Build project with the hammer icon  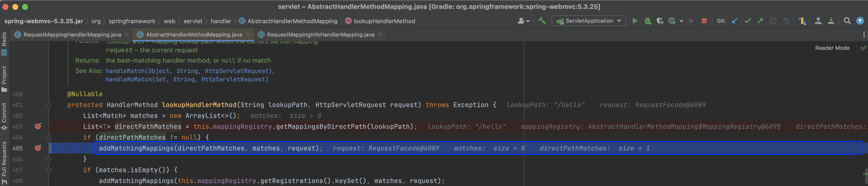542,21
